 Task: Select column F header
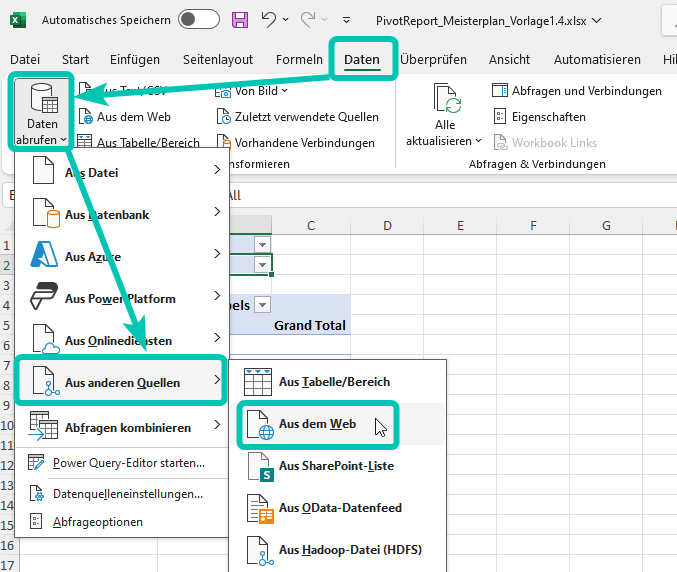click(x=533, y=225)
